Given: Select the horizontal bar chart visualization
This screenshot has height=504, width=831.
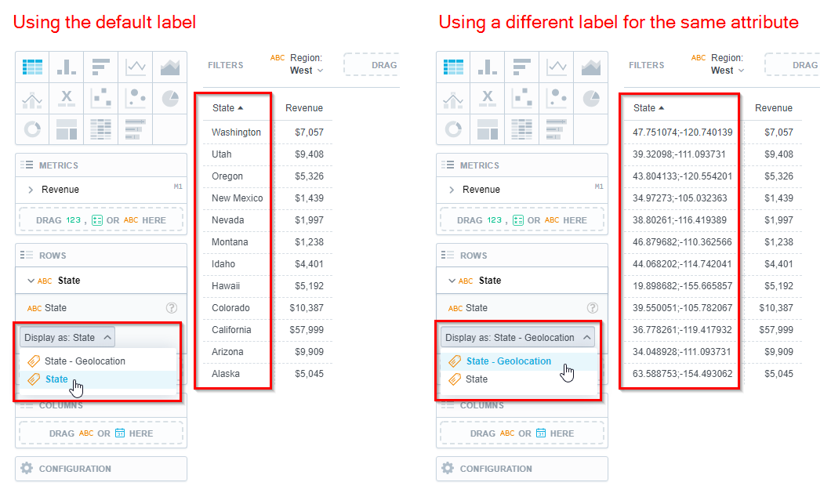Looking at the screenshot, I should (100, 68).
